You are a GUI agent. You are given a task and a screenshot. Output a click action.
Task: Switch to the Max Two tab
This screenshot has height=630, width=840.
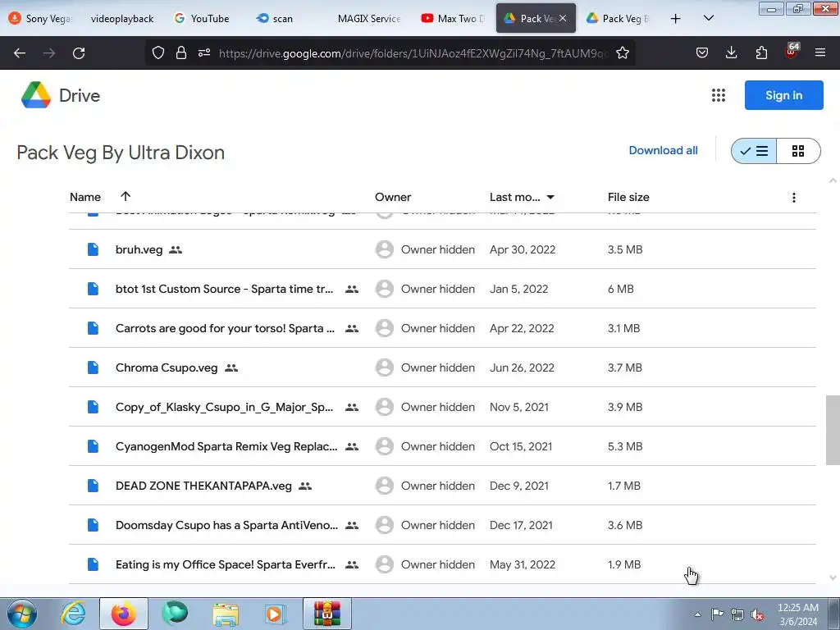(x=453, y=19)
